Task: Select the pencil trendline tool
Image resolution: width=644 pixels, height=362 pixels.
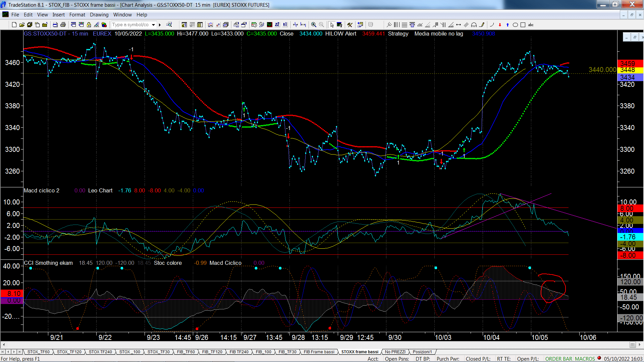Action: [482, 25]
